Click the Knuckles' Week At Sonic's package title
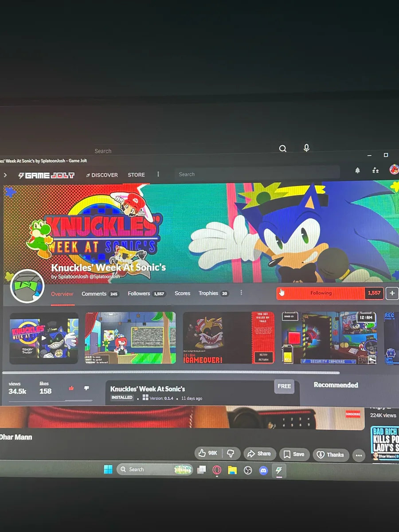 (x=148, y=389)
